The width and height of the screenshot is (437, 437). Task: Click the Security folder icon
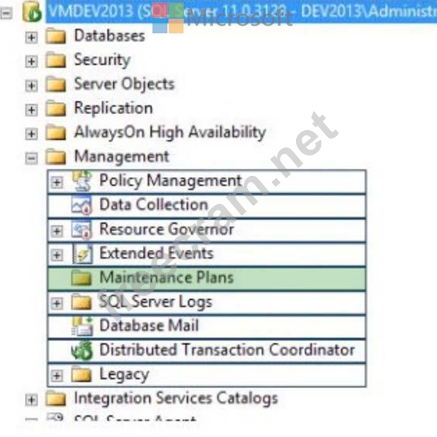pos(56,60)
